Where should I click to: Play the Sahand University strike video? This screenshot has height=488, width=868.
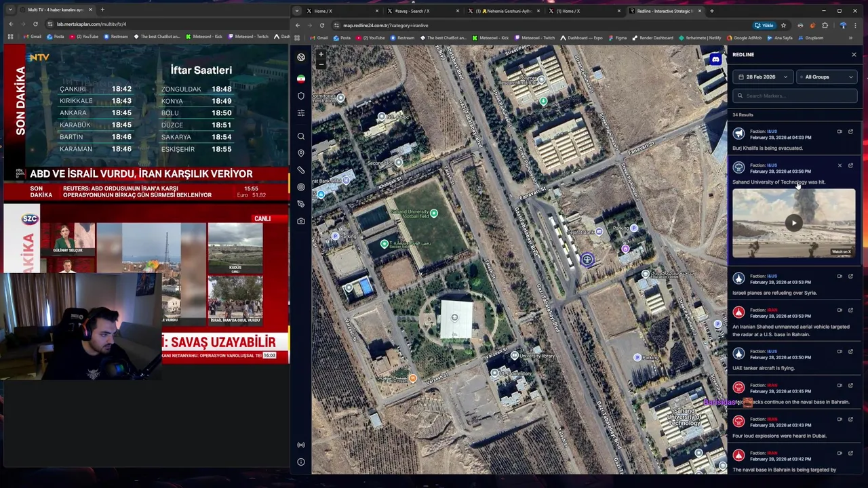(x=794, y=223)
